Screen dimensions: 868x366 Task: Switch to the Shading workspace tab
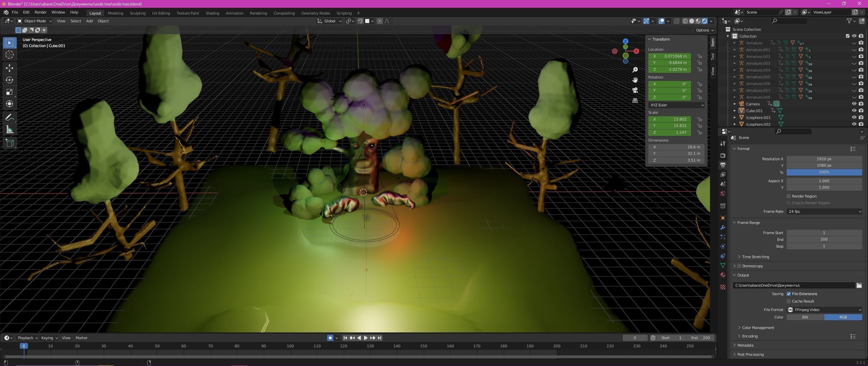[x=212, y=13]
